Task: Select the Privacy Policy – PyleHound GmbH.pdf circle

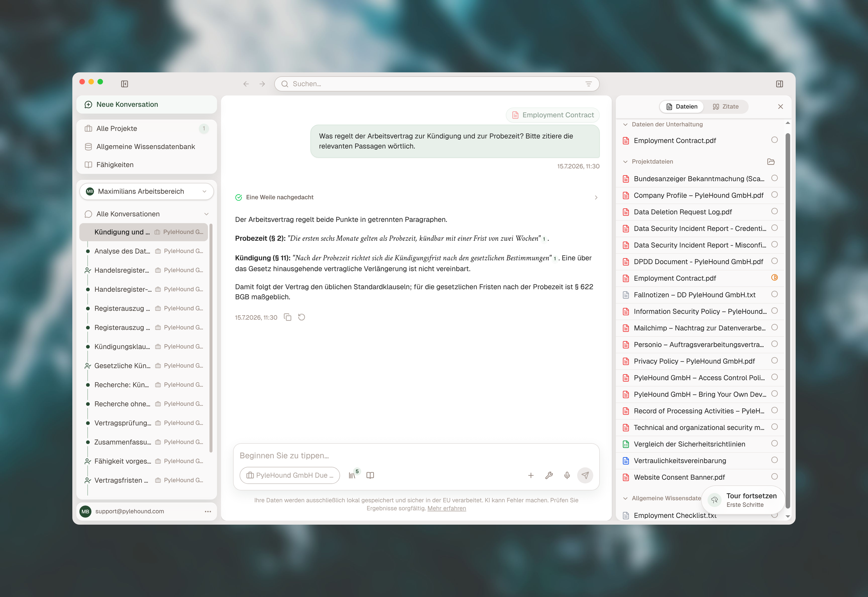Action: (775, 361)
